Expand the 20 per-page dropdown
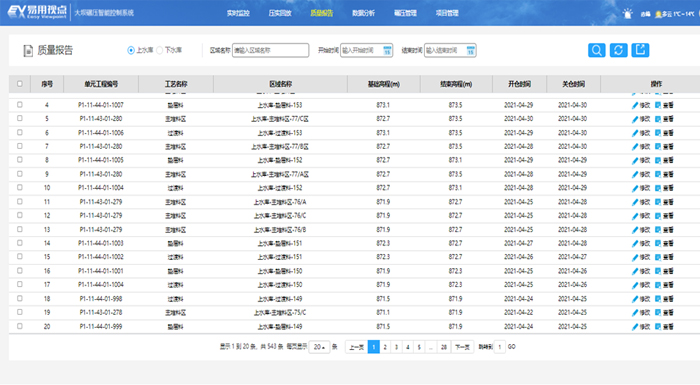The width and height of the screenshot is (700, 385). [x=319, y=347]
